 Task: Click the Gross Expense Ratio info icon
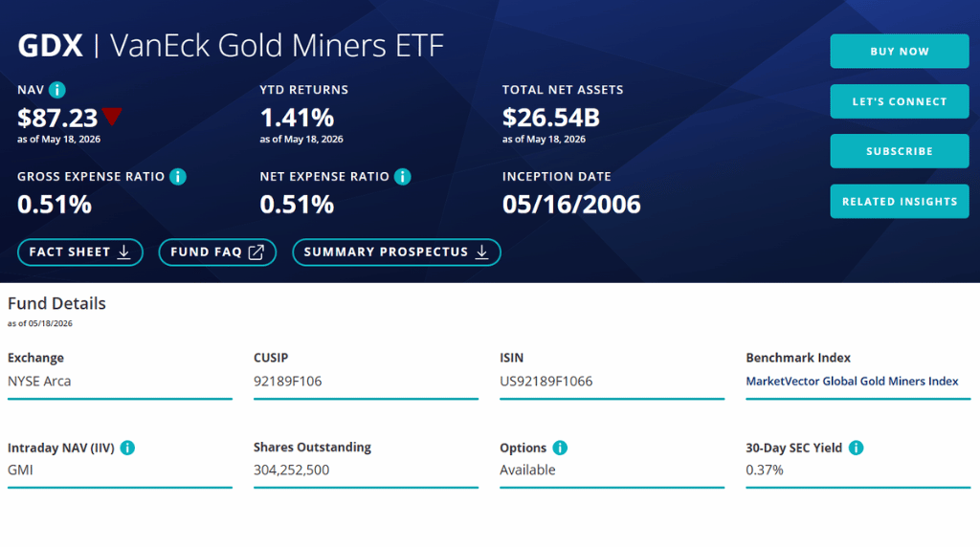pos(178,177)
